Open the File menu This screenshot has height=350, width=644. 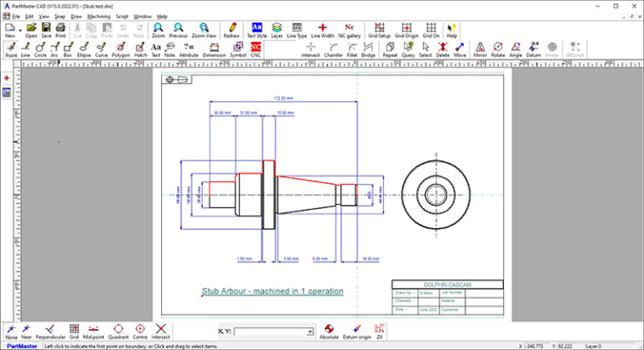16,17
